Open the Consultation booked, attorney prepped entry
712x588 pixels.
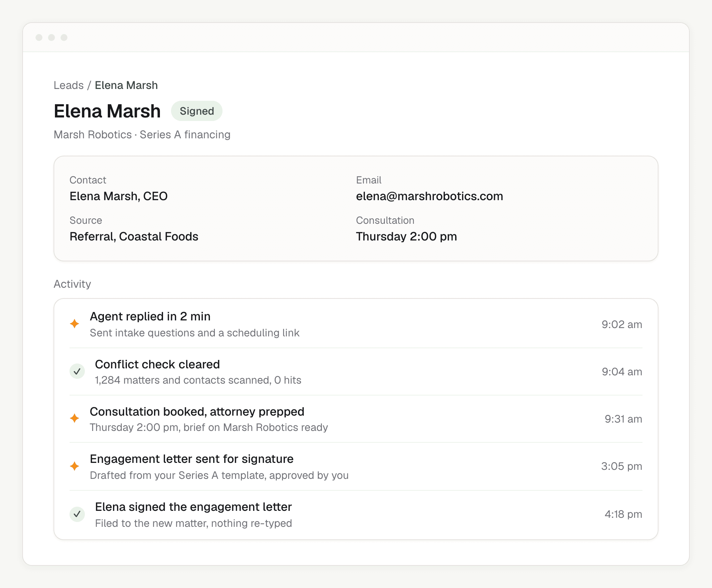coord(356,419)
